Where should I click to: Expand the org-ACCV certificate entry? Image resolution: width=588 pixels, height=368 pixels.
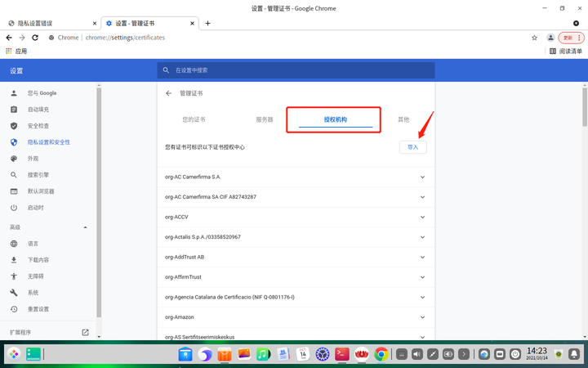pos(422,217)
